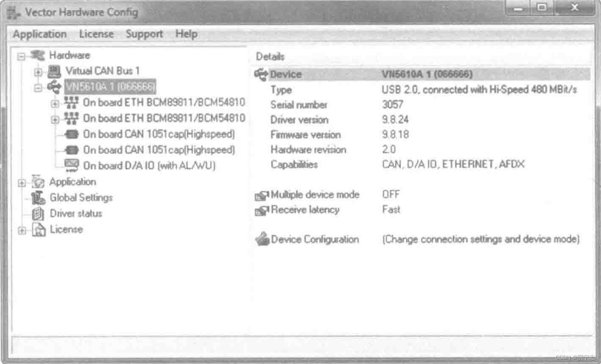Maximize the Vector Hardware Config window
Screen dimensions: 601x364
(x=542, y=7)
